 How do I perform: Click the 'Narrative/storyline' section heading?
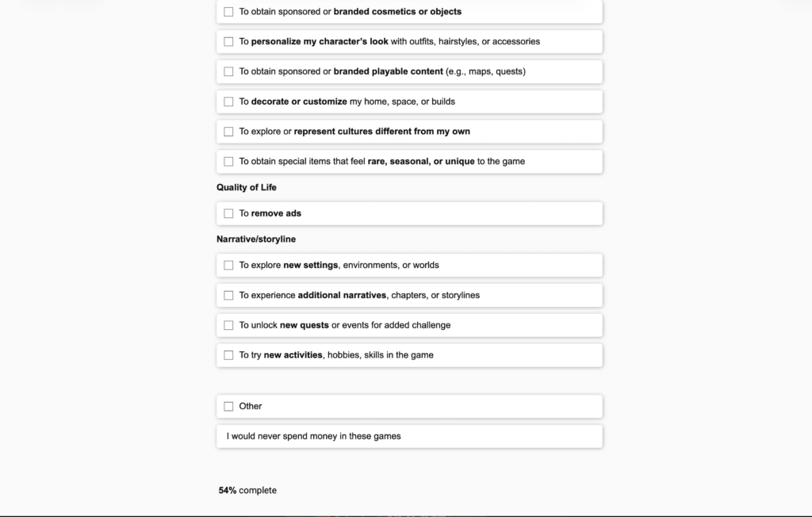tap(256, 239)
